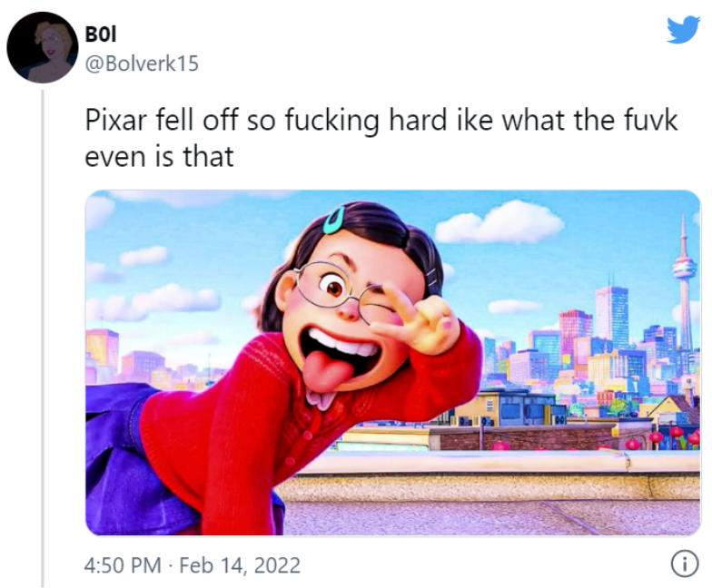
Task: Click the peace sign hand in image
Action: coord(420,319)
